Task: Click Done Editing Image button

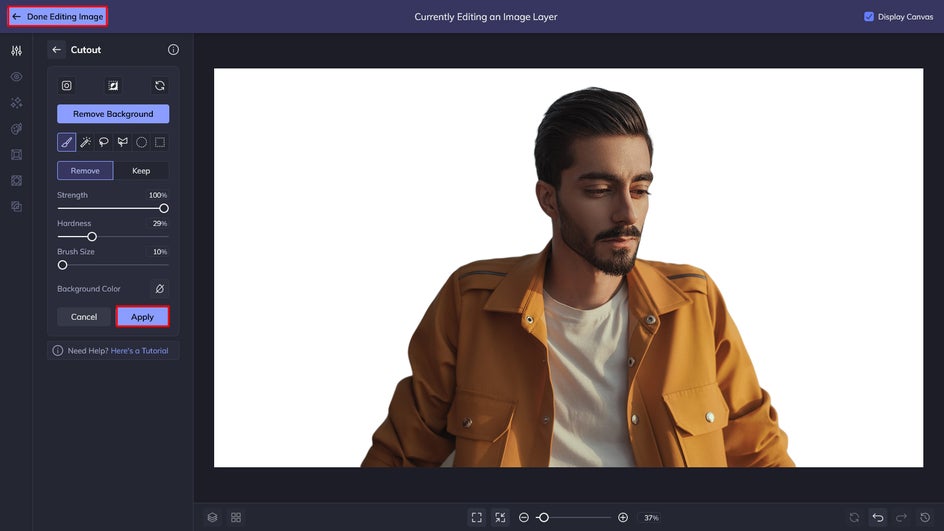Action: [58, 16]
